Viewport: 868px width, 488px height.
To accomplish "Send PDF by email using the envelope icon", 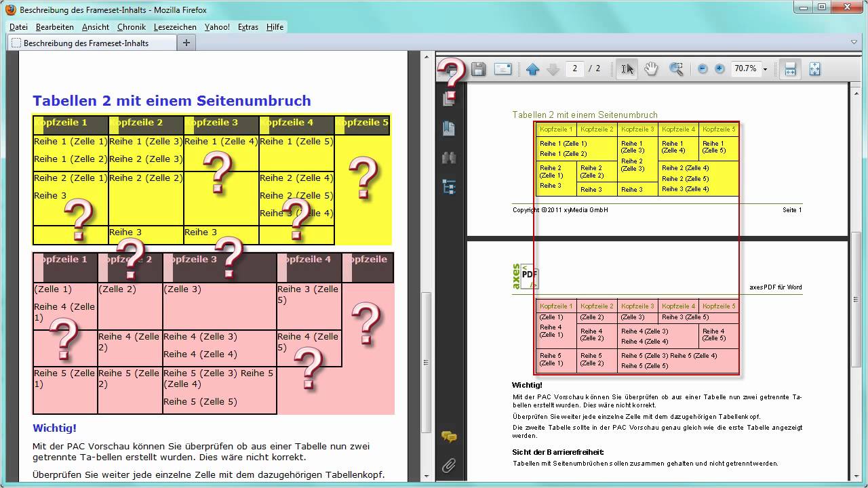I will tap(502, 68).
